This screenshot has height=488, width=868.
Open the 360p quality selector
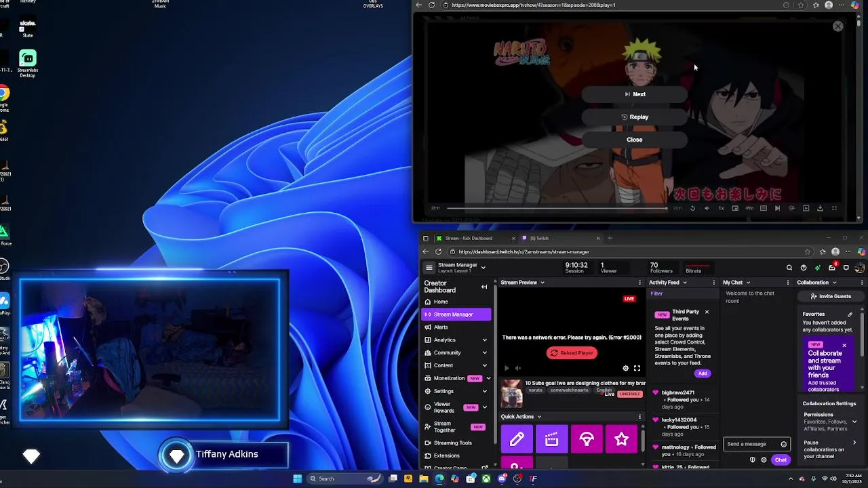[749, 208]
